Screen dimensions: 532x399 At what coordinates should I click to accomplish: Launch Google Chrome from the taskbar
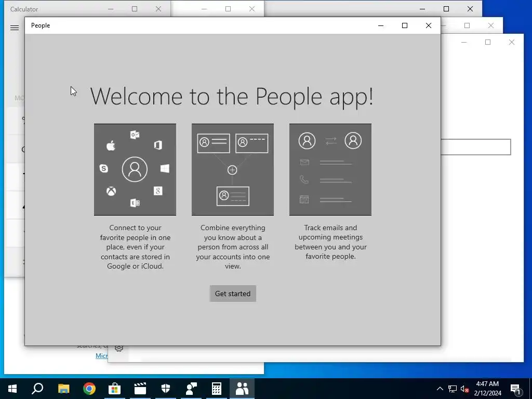coord(89,389)
